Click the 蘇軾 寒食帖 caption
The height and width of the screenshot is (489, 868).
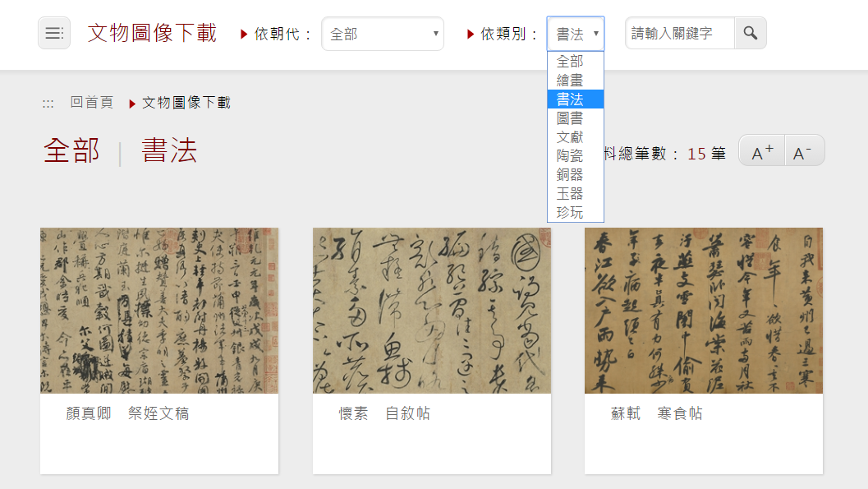point(656,413)
